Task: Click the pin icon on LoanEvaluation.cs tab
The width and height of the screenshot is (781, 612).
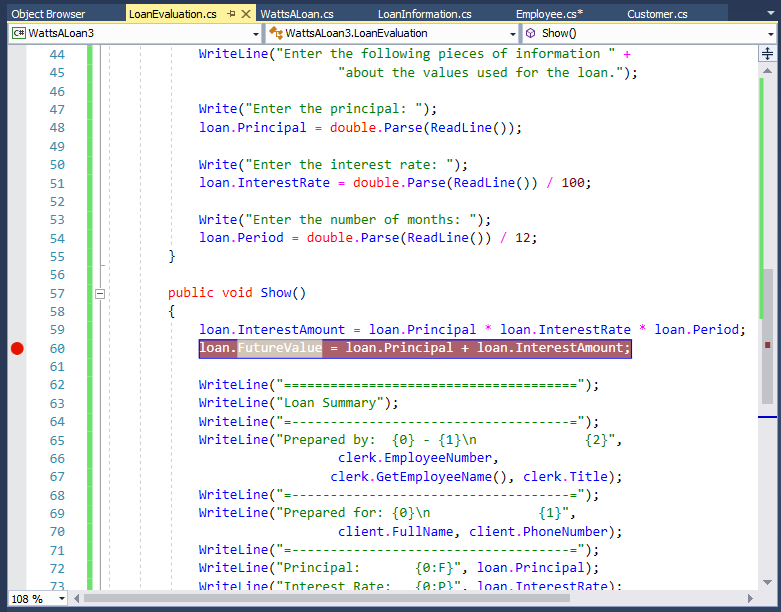Action: pyautogui.click(x=231, y=14)
